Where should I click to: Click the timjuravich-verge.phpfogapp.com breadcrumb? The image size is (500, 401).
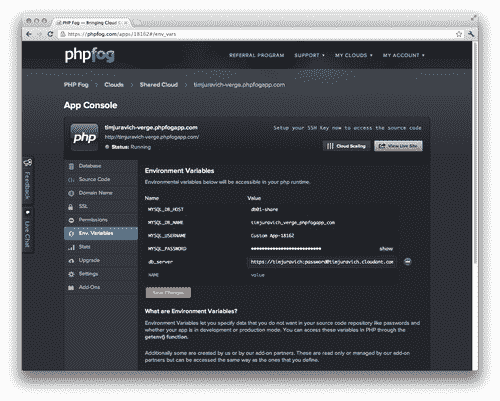tap(239, 85)
